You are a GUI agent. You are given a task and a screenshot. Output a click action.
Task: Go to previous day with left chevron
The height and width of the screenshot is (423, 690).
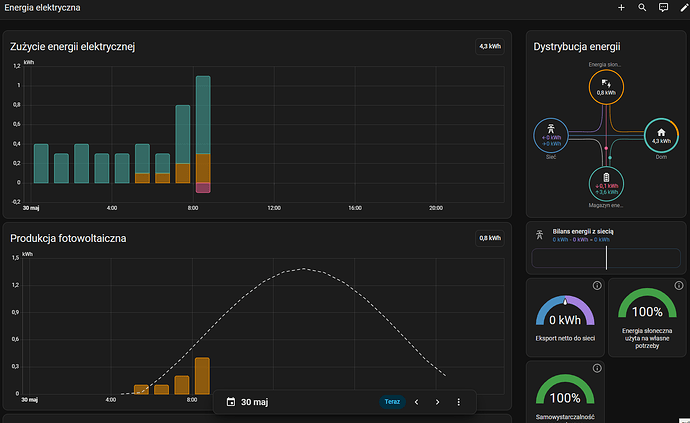(x=416, y=402)
